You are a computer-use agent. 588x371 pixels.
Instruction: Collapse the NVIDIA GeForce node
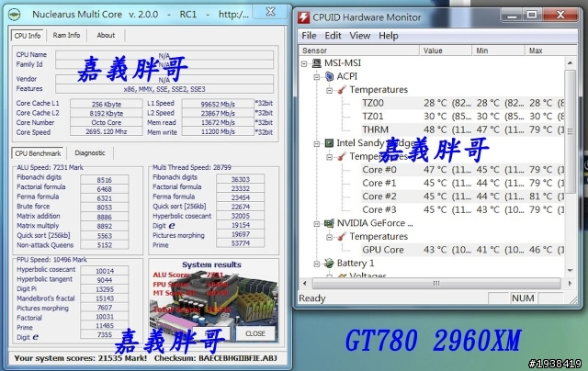pyautogui.click(x=317, y=224)
